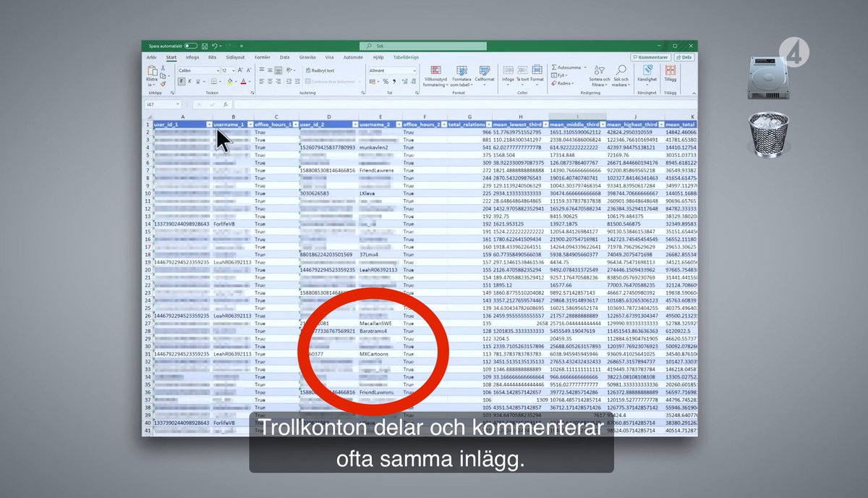Image resolution: width=868 pixels, height=498 pixels.
Task: Open the Trash can on the desktop
Action: [770, 134]
